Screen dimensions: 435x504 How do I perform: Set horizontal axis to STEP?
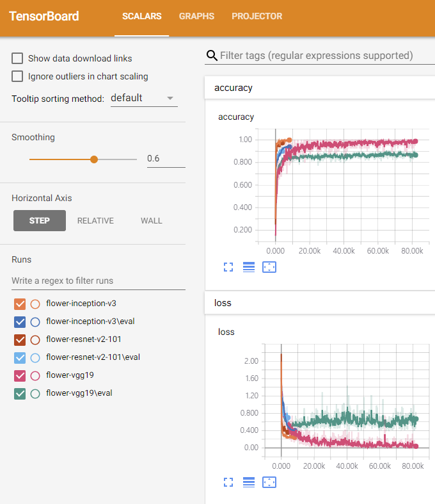tap(40, 221)
